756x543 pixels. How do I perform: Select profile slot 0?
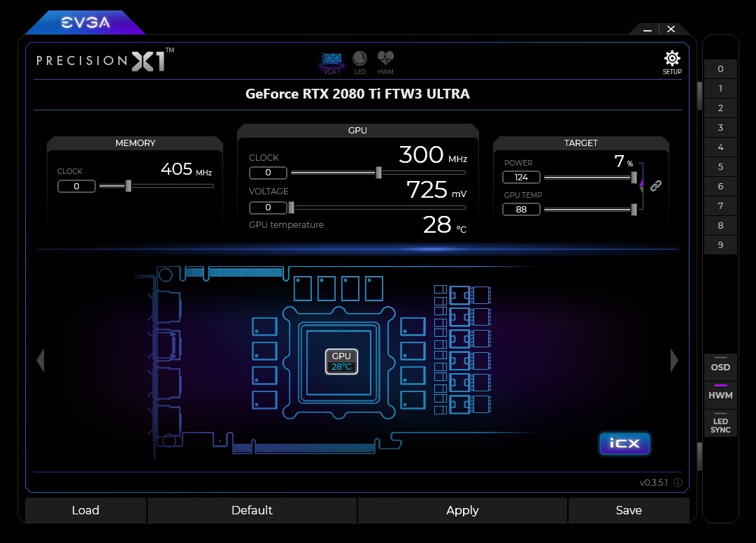click(x=720, y=69)
